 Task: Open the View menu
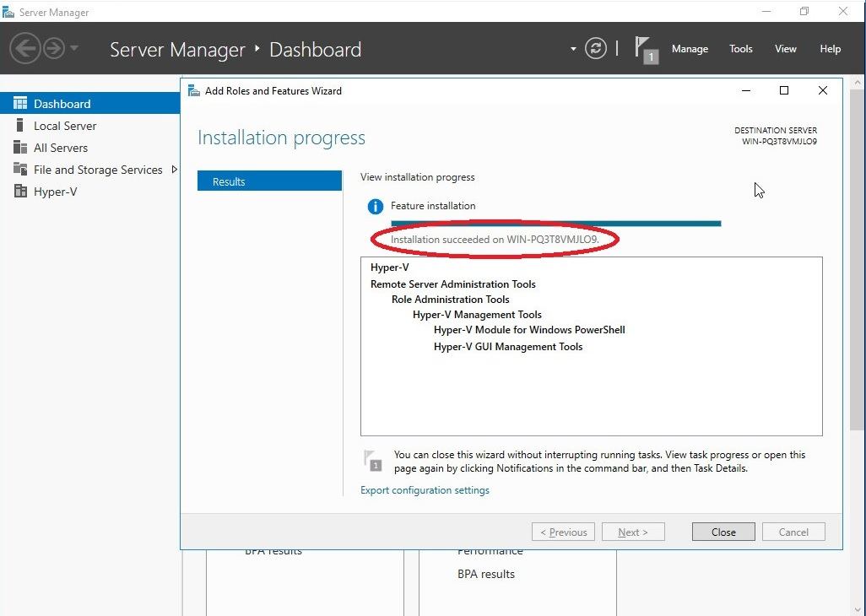point(785,49)
